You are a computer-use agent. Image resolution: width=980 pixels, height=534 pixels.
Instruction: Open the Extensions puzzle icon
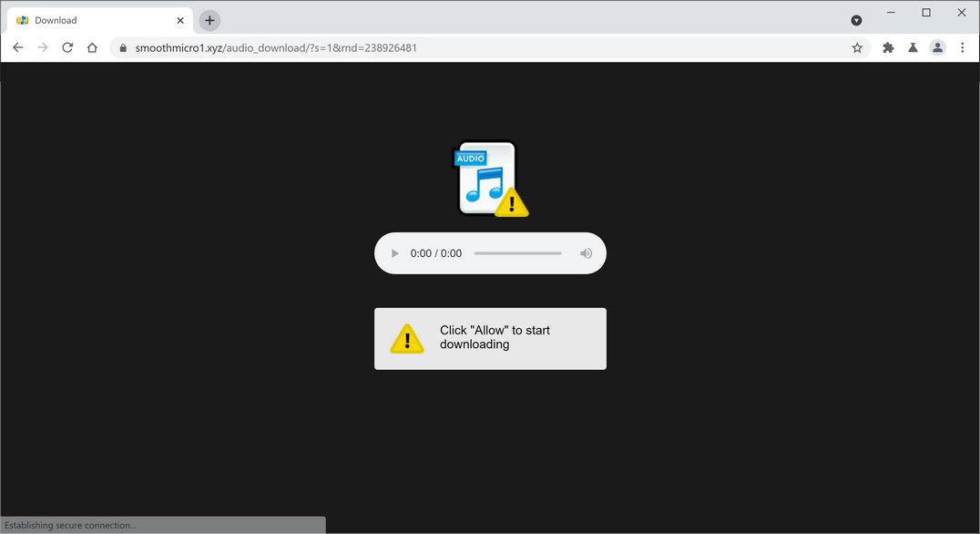[888, 46]
